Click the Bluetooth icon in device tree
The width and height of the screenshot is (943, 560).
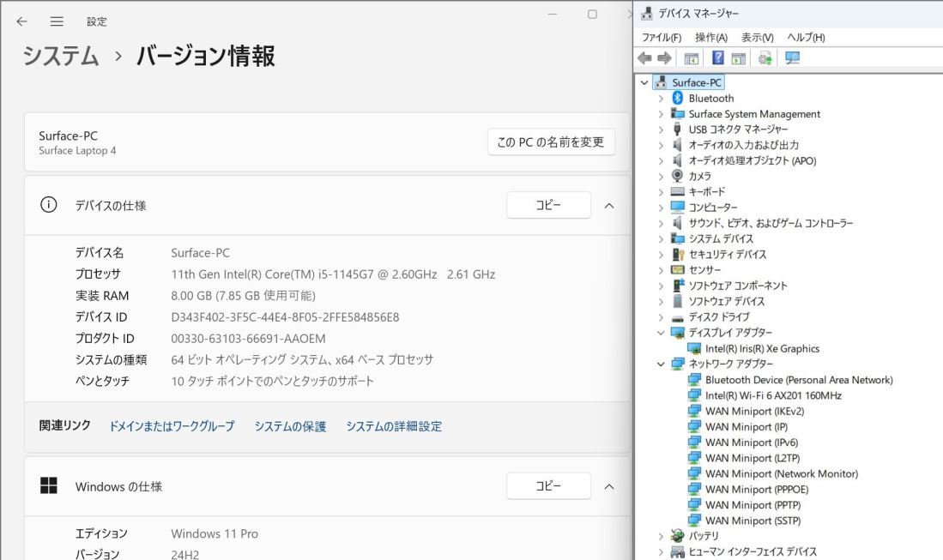pos(678,98)
